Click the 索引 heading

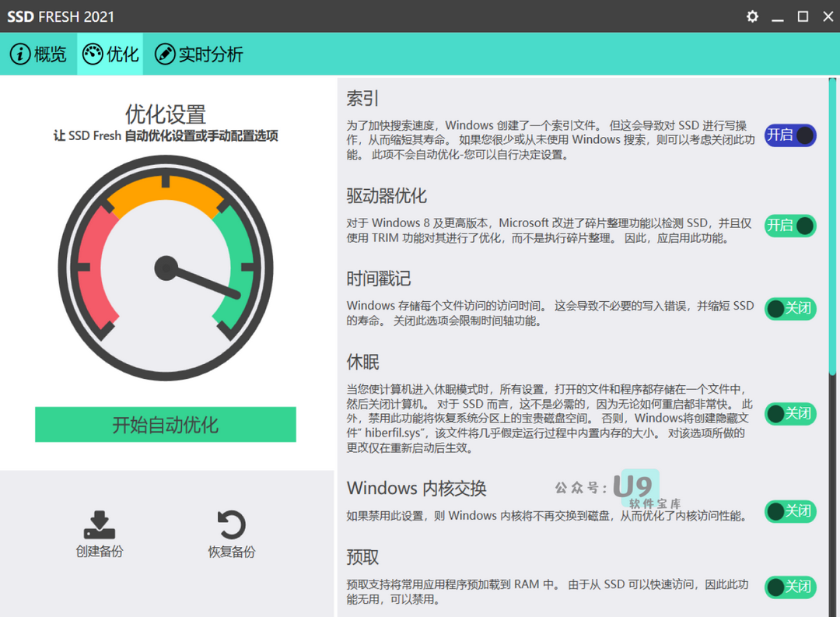362,99
